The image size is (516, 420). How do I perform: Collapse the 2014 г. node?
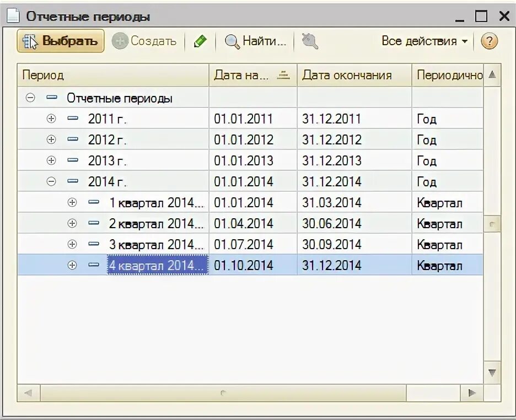tap(51, 181)
